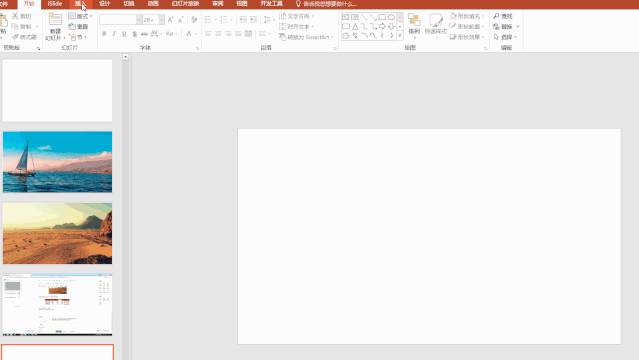Open Layout (版式) dropdown

[x=80, y=16]
